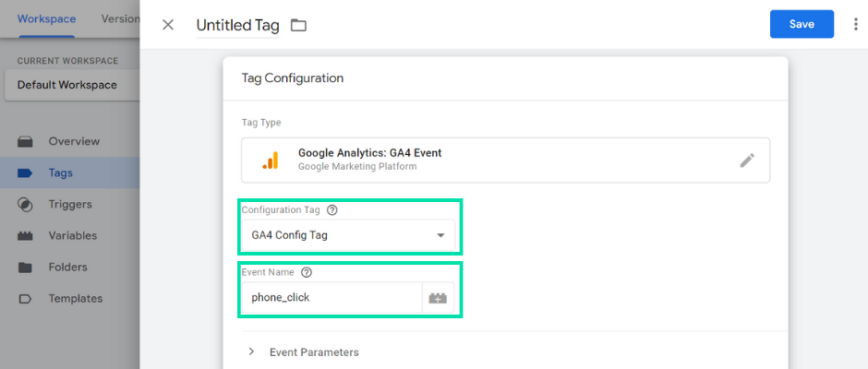Open Overview in the sidebar
Image resolution: width=868 pixels, height=369 pixels.
pyautogui.click(x=74, y=141)
